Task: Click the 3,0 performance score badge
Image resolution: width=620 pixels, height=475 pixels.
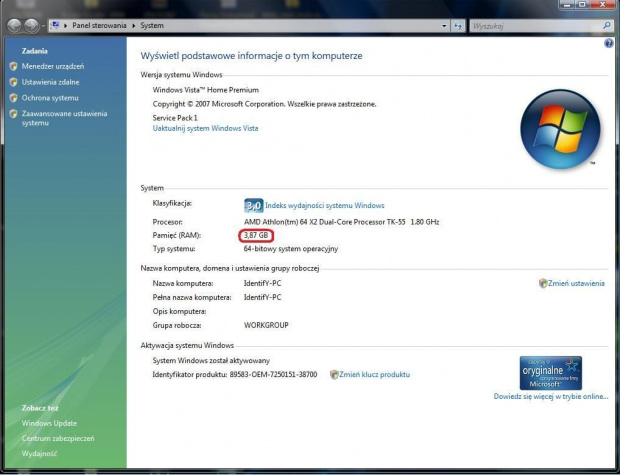Action: [253, 206]
